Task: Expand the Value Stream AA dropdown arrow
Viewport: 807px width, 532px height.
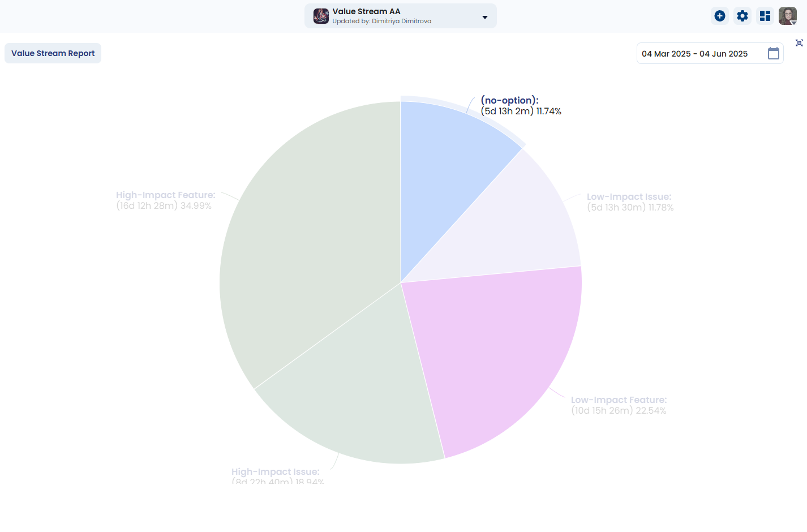Action: click(484, 17)
